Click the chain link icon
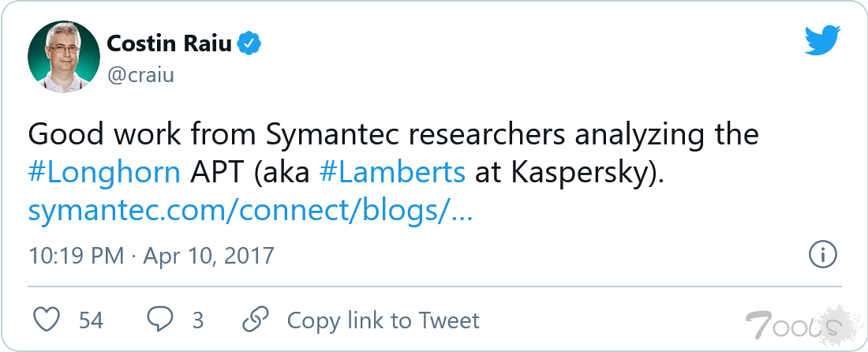The image size is (868, 352). point(255,320)
